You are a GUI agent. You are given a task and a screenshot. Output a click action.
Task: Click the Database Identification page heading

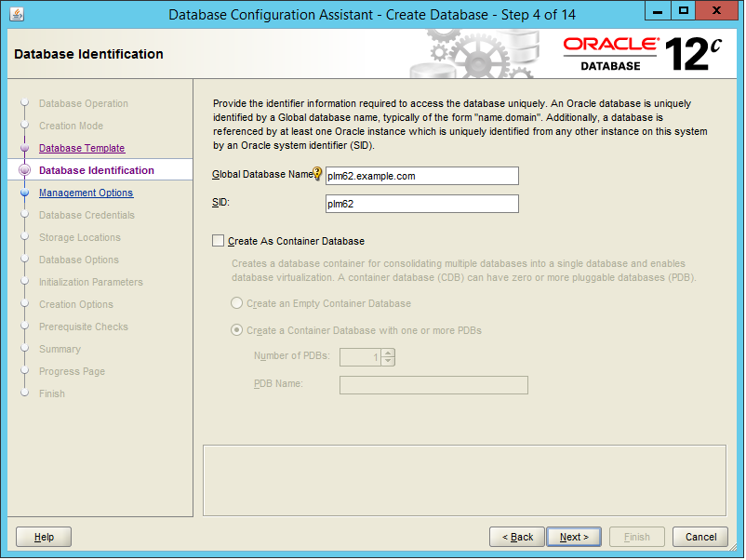coord(88,54)
